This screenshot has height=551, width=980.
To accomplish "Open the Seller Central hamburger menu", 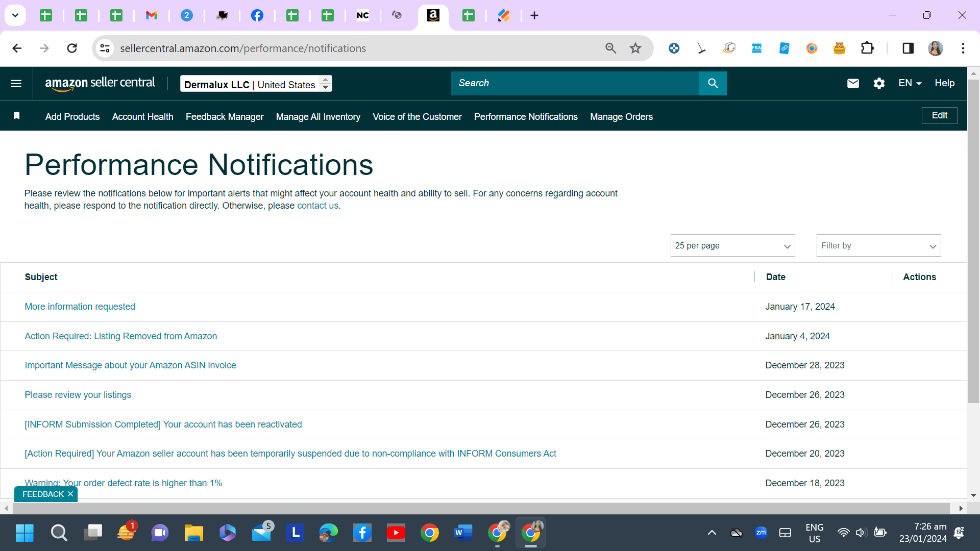I will coord(16,83).
